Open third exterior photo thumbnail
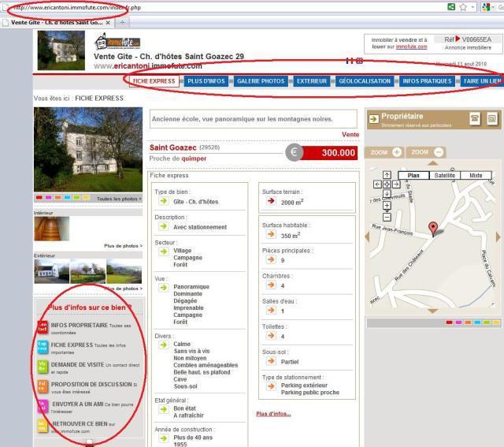The height and width of the screenshot is (447, 504). 124,271
